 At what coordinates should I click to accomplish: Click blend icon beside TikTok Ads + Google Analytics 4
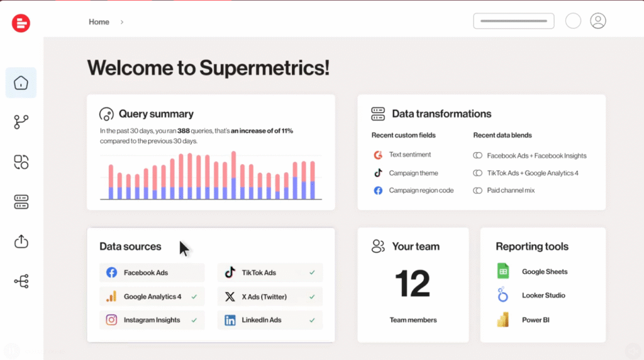pos(477,173)
